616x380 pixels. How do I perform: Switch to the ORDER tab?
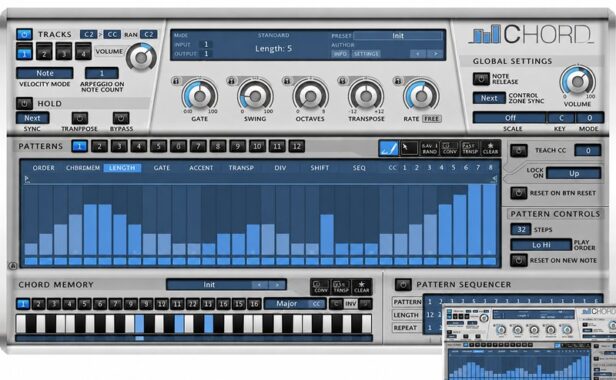click(x=44, y=168)
